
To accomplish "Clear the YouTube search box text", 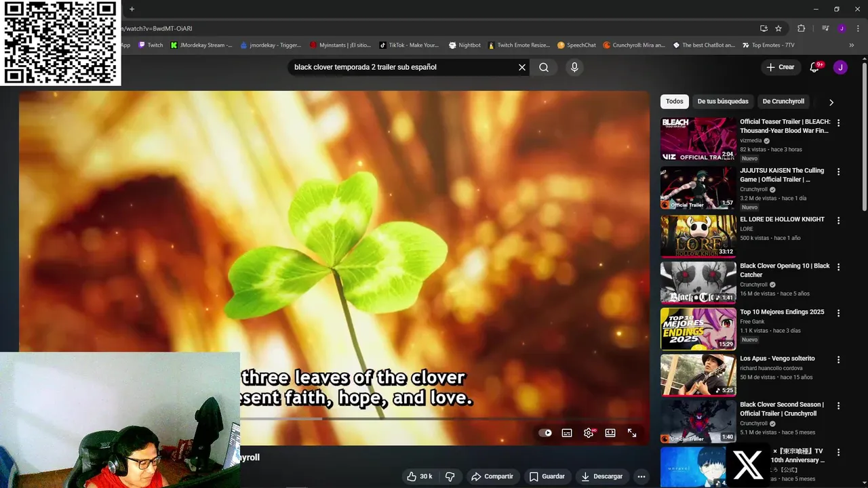I will pos(522,67).
